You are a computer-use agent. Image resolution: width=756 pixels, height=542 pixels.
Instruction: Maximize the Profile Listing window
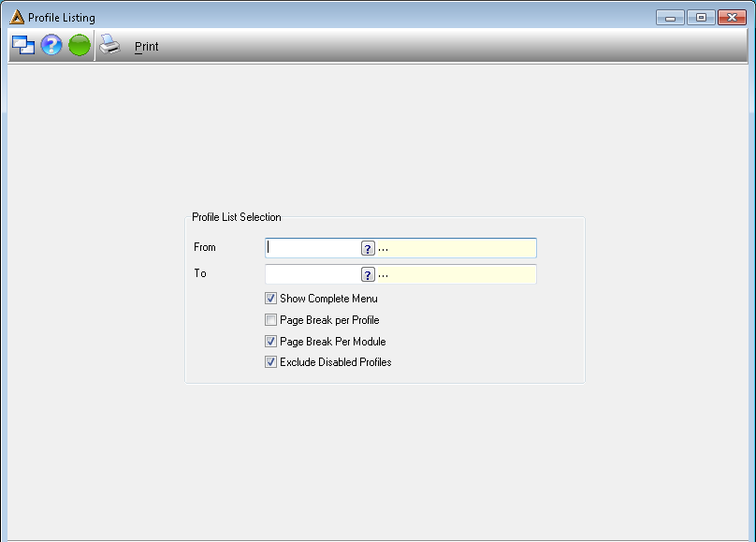pos(701,18)
